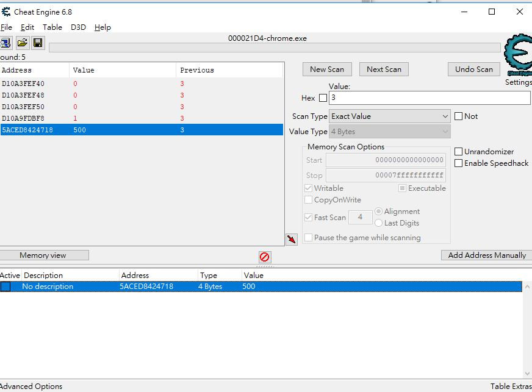Select result row D10A3FEF48

(x=142, y=95)
